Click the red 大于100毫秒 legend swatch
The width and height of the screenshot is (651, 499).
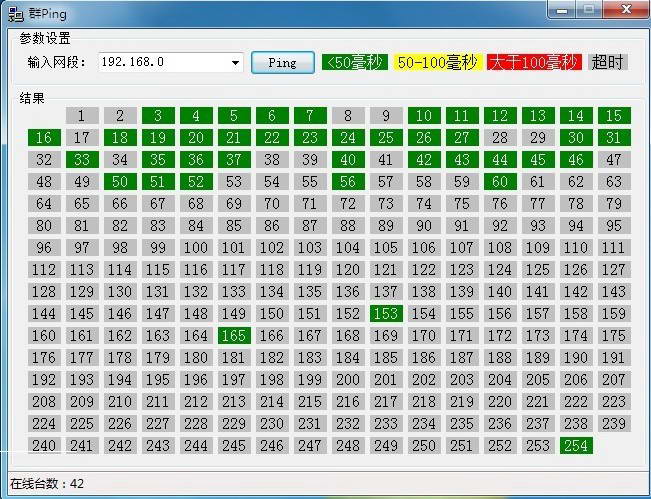point(534,62)
